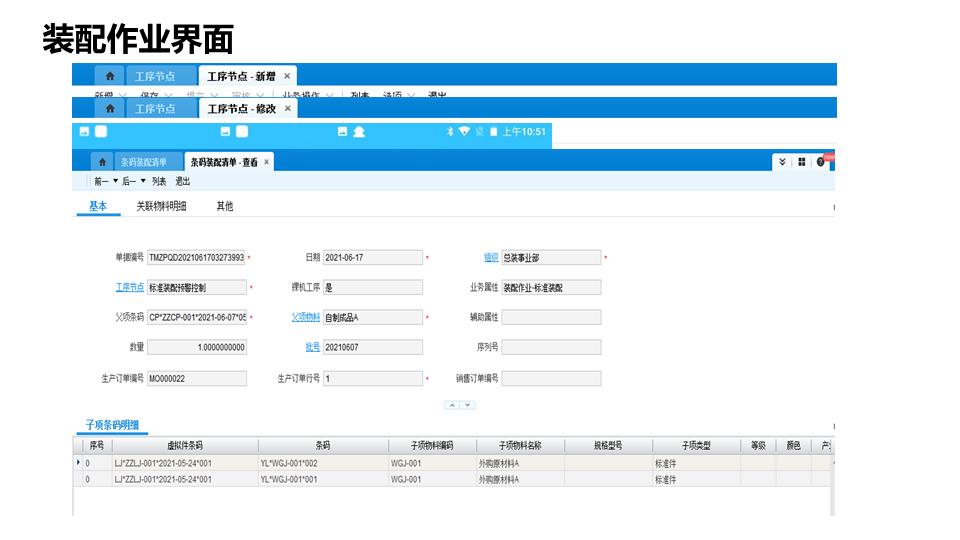Click the 批号 link label
Viewport: 960px width, 540px height.
tap(312, 348)
